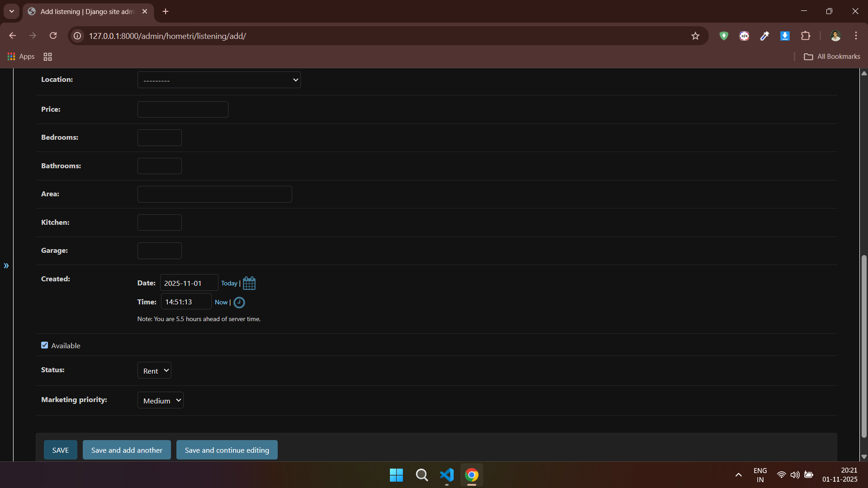Click the scrollbar up arrow
This screenshot has width=868, height=488.
[864, 73]
